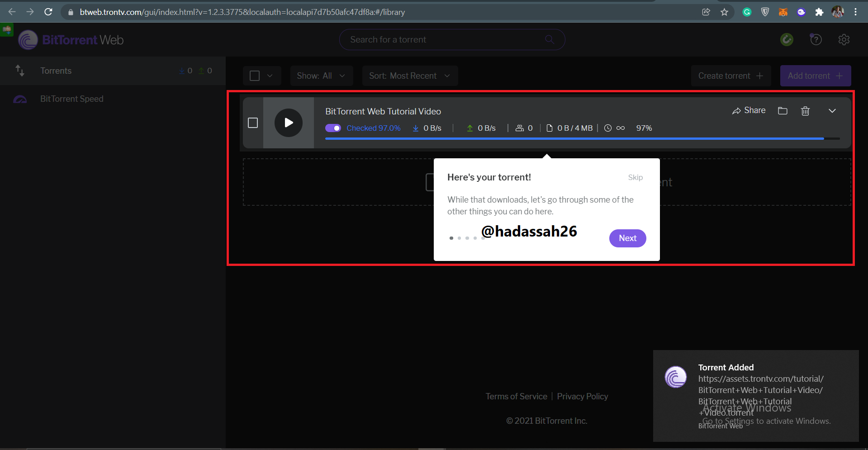Click the first tutorial step dot

click(451, 238)
